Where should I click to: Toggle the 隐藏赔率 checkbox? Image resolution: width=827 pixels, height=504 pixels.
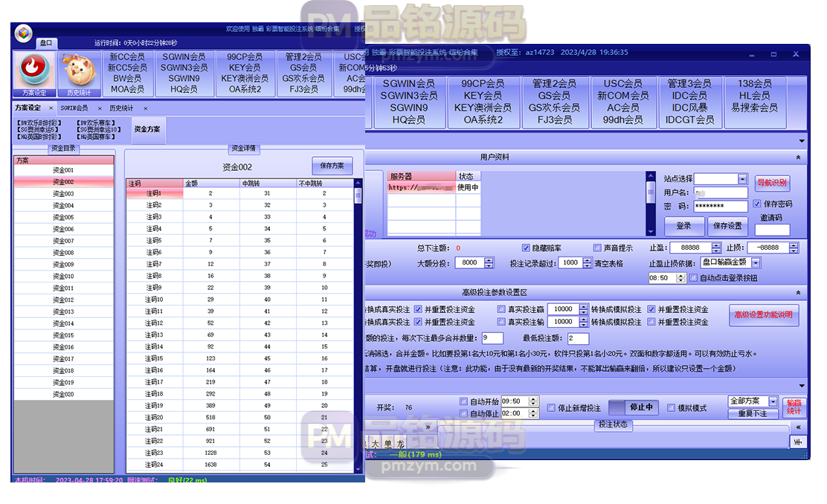pyautogui.click(x=526, y=248)
